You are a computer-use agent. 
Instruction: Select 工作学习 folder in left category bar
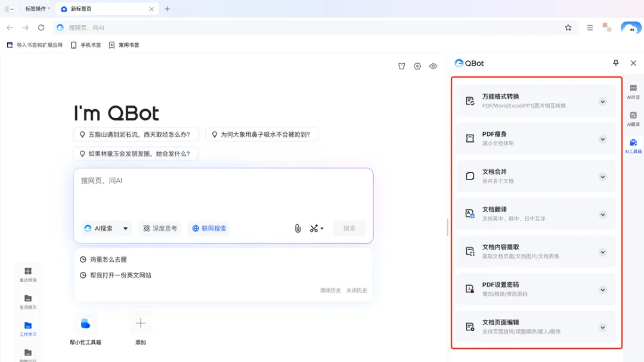coord(28,329)
